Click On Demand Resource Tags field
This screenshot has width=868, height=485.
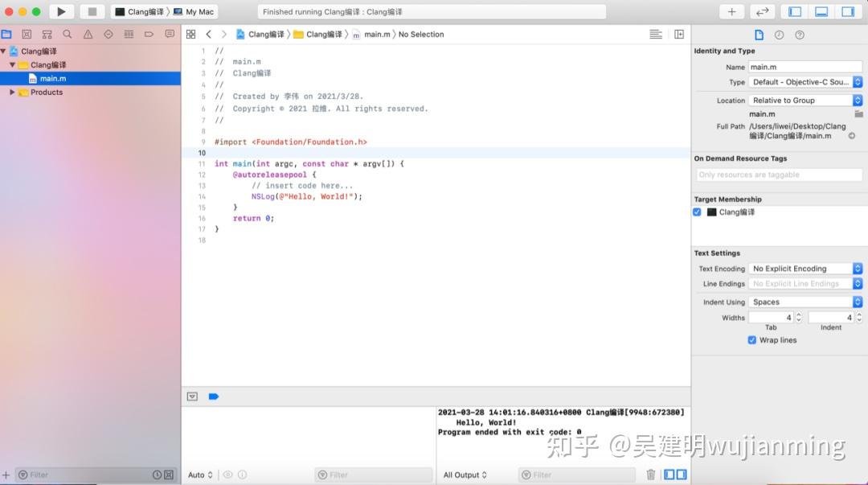[x=779, y=175]
